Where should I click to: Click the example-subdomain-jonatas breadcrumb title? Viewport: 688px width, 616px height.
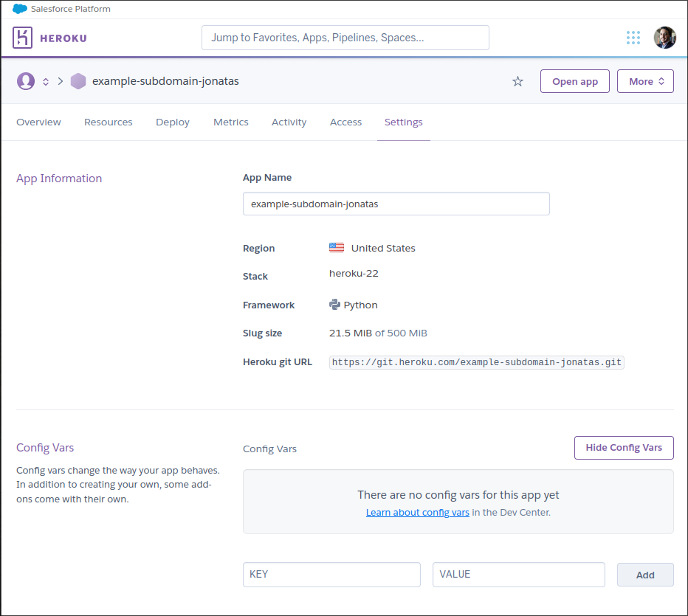(x=165, y=81)
